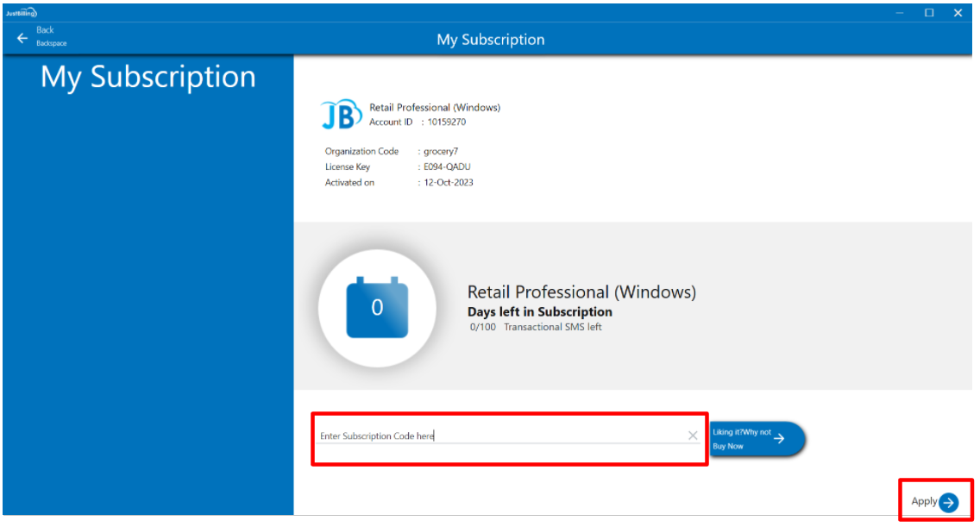The width and height of the screenshot is (980, 527).
Task: Click the arrow inside Buy Now button
Action: click(x=779, y=439)
